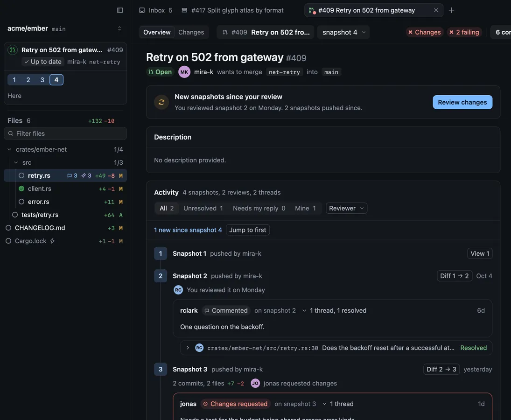This screenshot has width=511, height=420.
Task: Mark CHANGELOG.md as viewed
Action: tap(8, 228)
